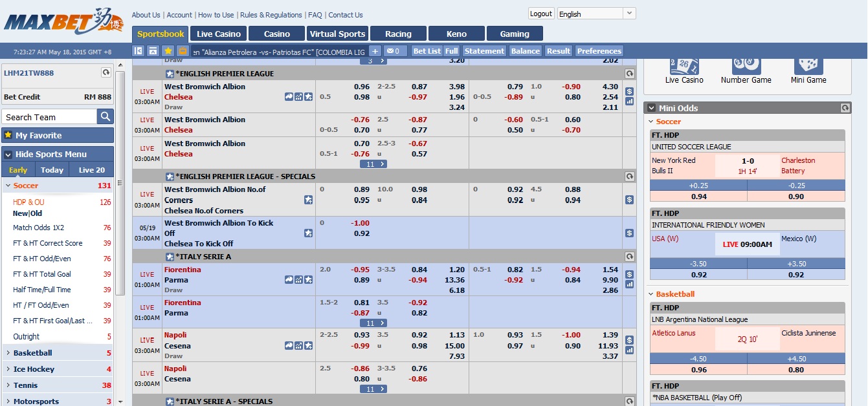Click in the Search Team input field
868x406 pixels.
(x=49, y=117)
